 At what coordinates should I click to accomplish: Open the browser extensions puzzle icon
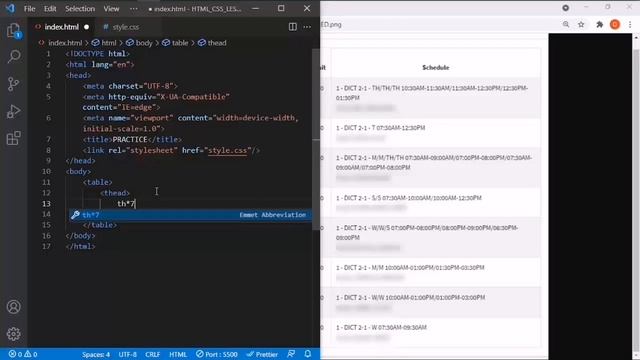click(599, 24)
